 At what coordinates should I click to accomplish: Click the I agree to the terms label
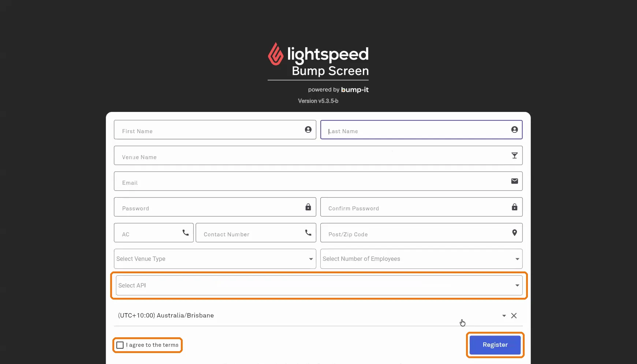coord(152,345)
